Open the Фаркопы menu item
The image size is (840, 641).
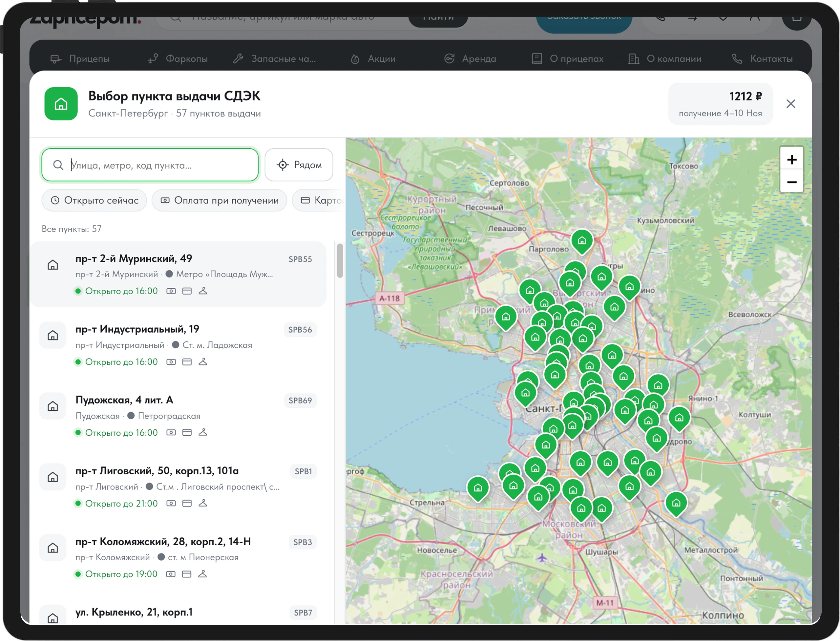point(178,59)
